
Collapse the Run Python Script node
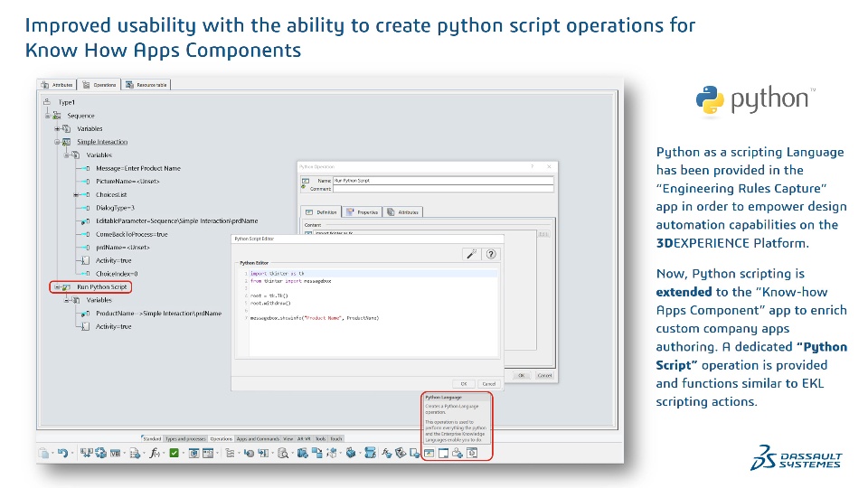(57, 287)
